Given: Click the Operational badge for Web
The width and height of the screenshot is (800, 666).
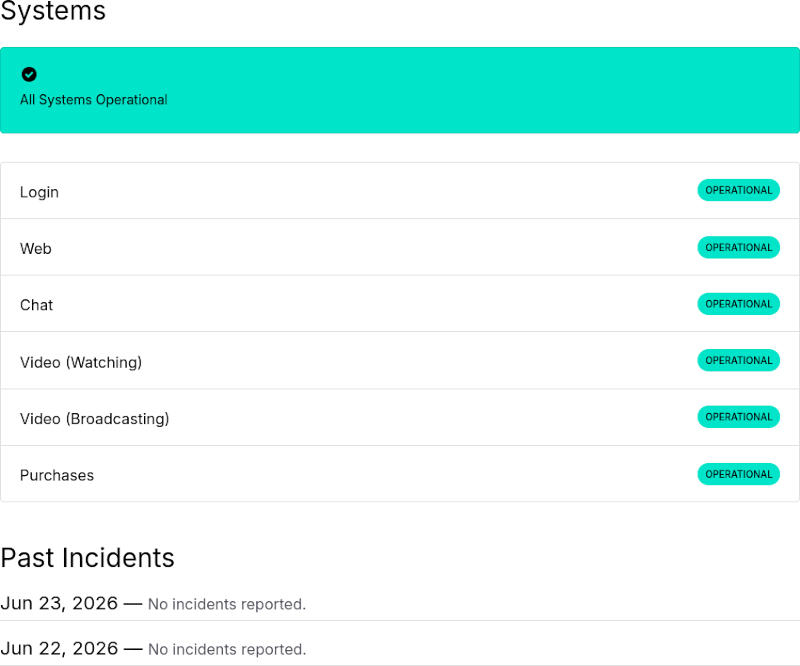Looking at the screenshot, I should [x=738, y=248].
